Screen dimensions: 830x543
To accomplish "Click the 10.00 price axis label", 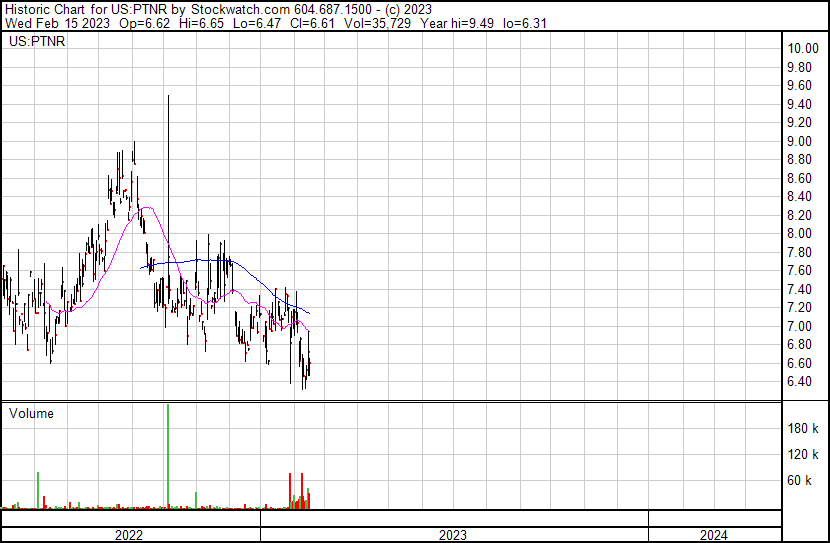I will coord(803,48).
